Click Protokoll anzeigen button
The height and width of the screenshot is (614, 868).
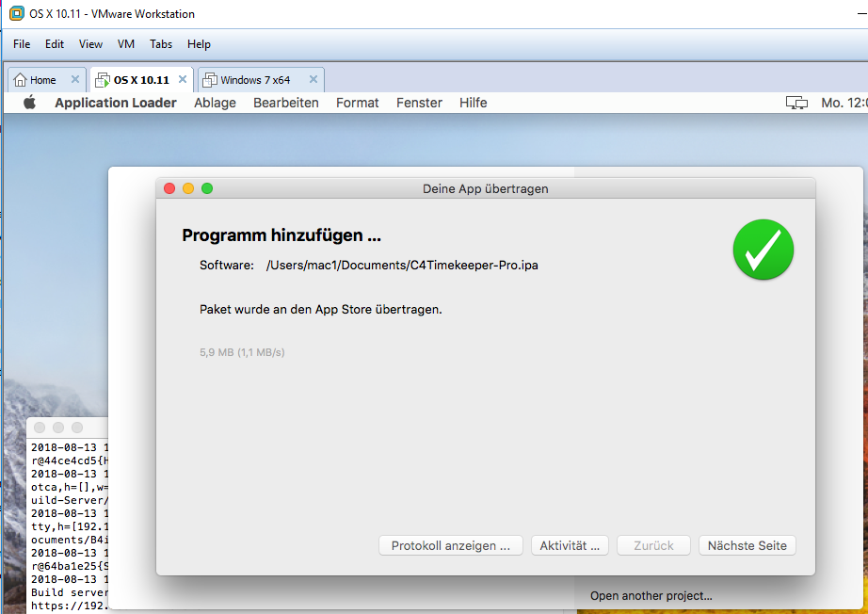[x=451, y=545]
